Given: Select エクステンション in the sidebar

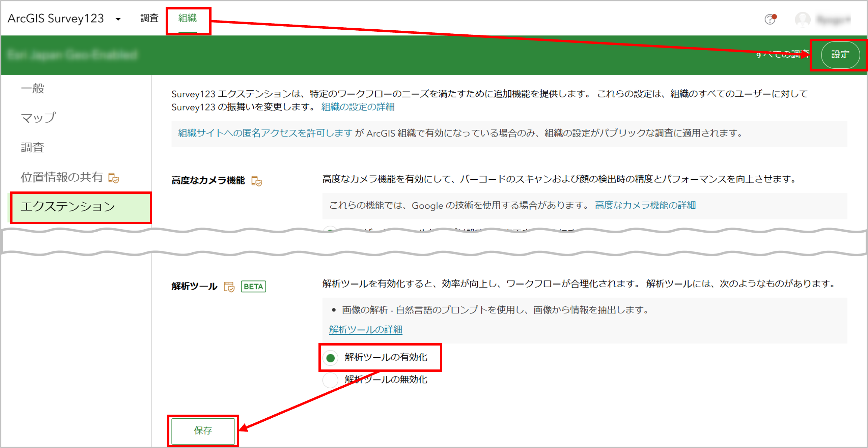Looking at the screenshot, I should (80, 207).
